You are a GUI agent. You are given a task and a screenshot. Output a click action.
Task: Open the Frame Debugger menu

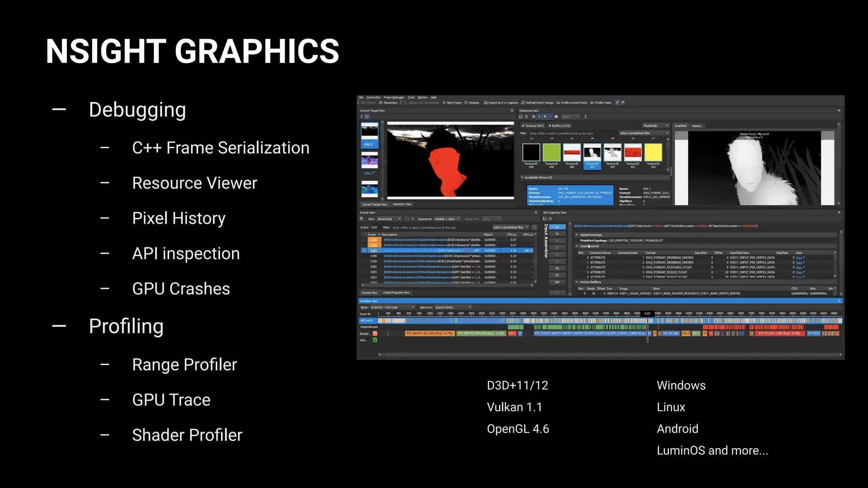coord(394,97)
